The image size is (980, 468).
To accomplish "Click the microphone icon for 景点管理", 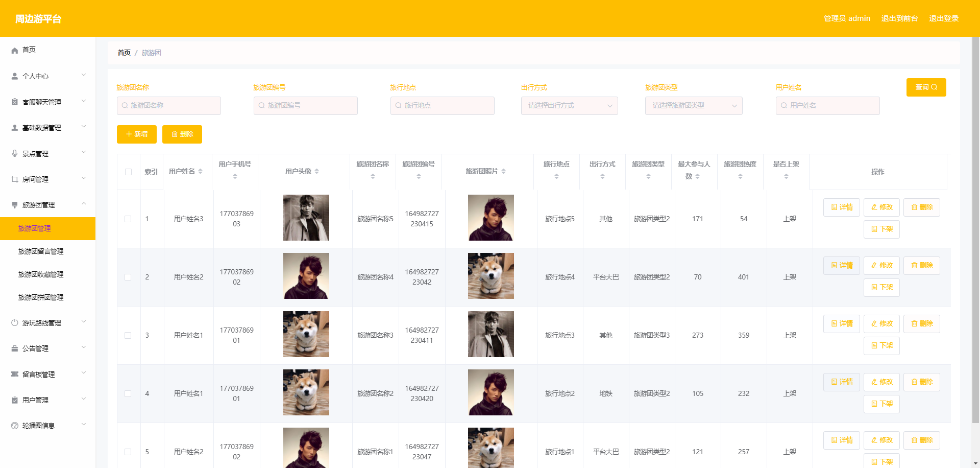I will click(15, 153).
